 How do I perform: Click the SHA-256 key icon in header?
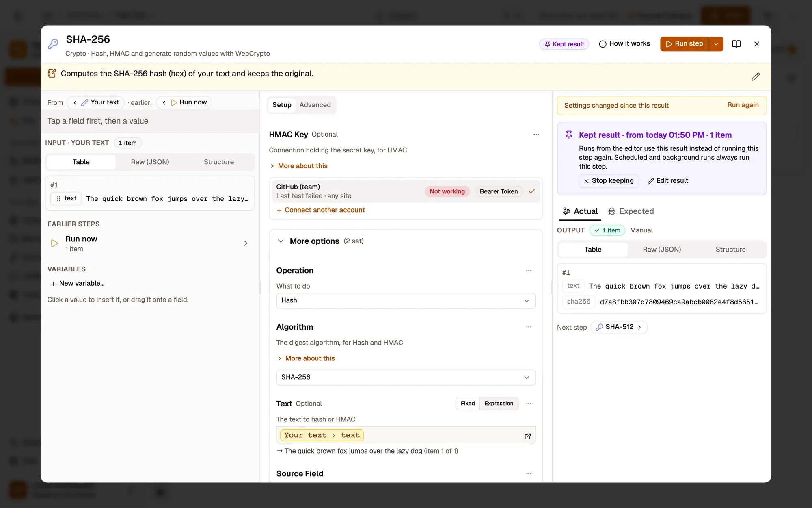click(53, 44)
